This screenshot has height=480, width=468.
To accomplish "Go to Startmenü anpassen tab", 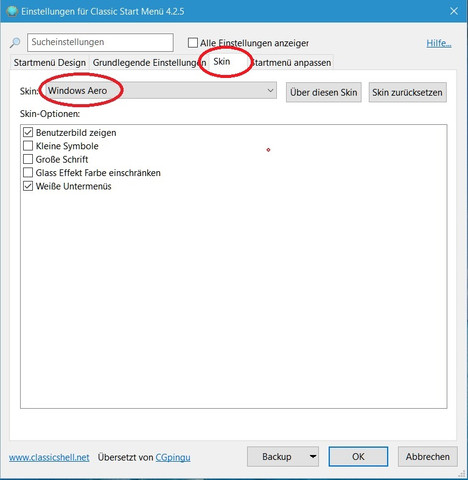I will (x=291, y=62).
